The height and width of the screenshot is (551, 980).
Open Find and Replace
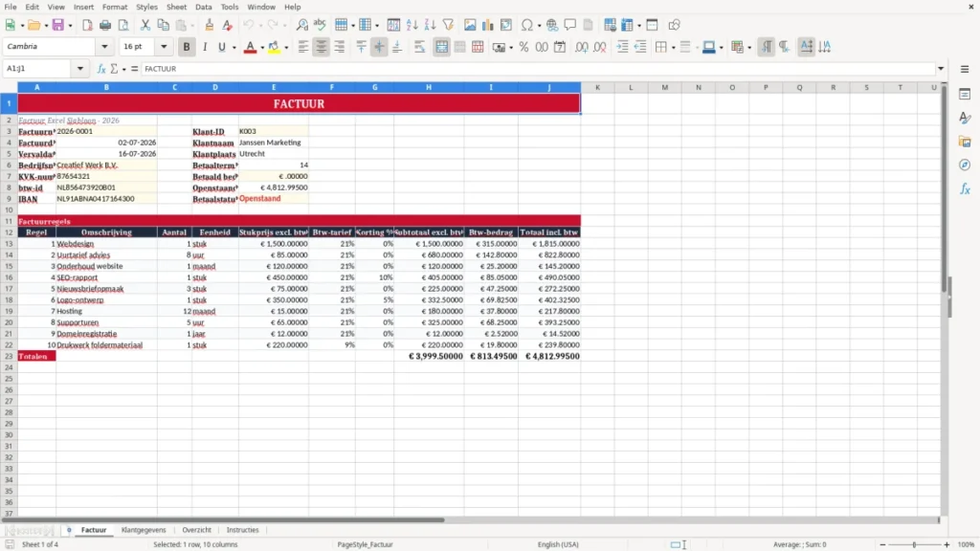click(x=301, y=25)
